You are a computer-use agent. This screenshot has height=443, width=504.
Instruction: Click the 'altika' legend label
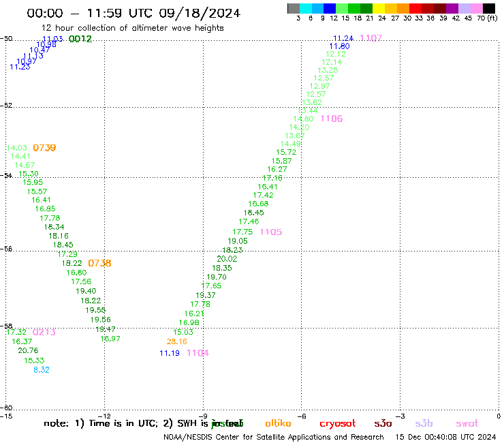[x=278, y=423]
